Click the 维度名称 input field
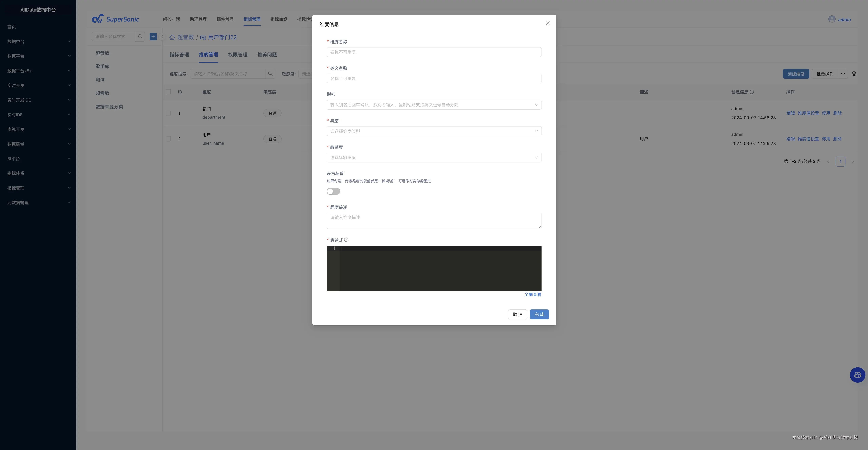Image resolution: width=868 pixels, height=450 pixels. point(434,52)
